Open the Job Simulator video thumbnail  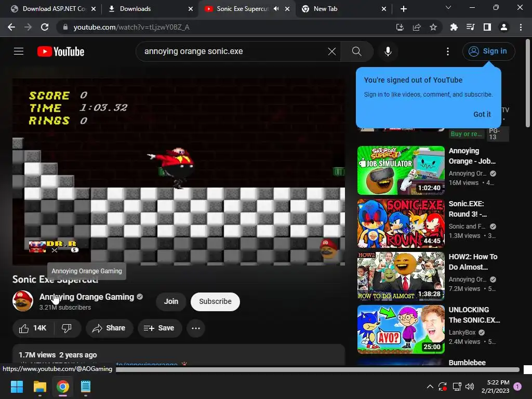(x=401, y=170)
